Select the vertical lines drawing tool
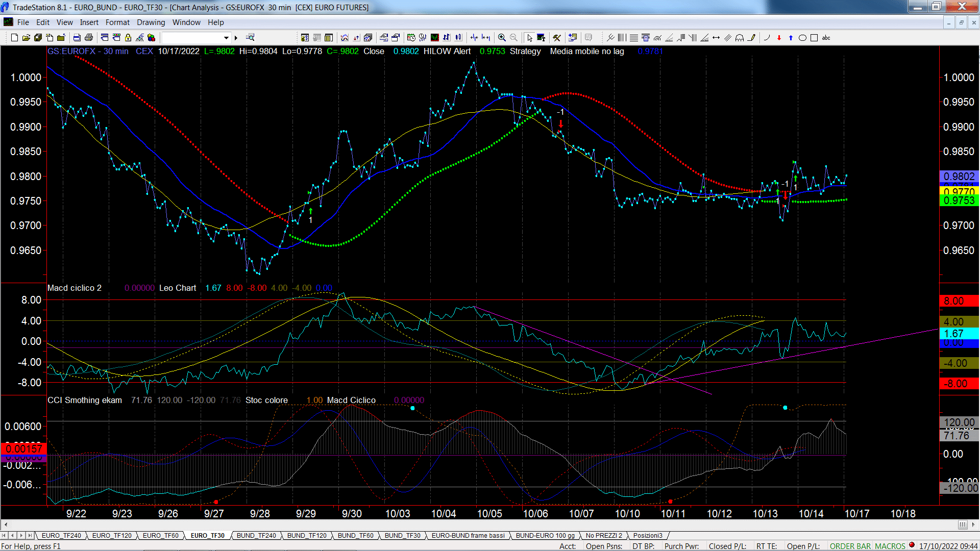The image size is (980, 551). 622,37
